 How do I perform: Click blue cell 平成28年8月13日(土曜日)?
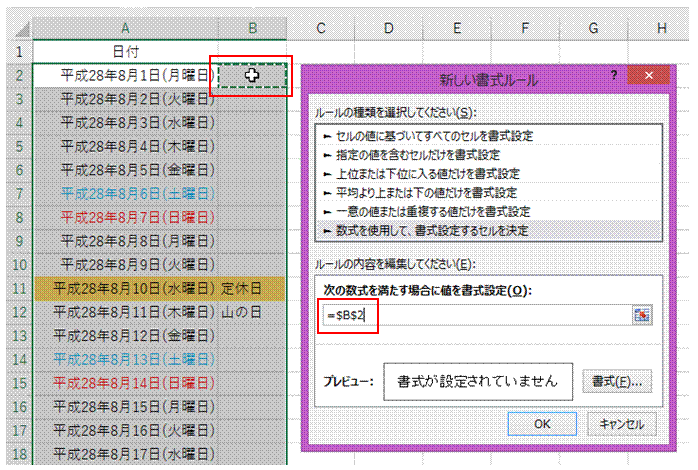pyautogui.click(x=126, y=359)
